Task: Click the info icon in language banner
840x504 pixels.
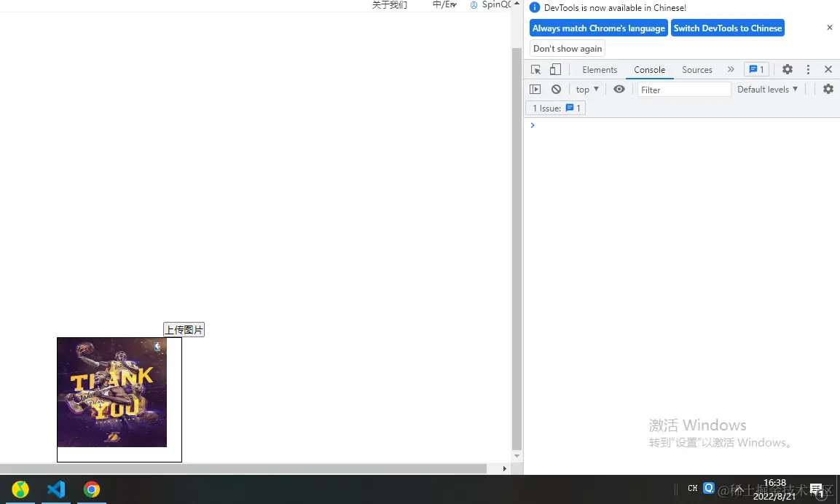Action: [535, 7]
